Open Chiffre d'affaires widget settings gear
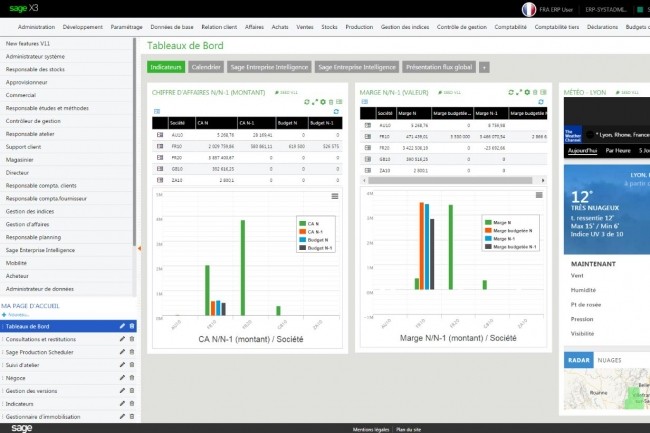Screen dimensions: 650x433 coord(323,102)
